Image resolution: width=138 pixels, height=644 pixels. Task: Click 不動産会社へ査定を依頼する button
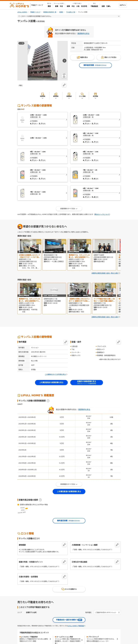click(x=69, y=620)
